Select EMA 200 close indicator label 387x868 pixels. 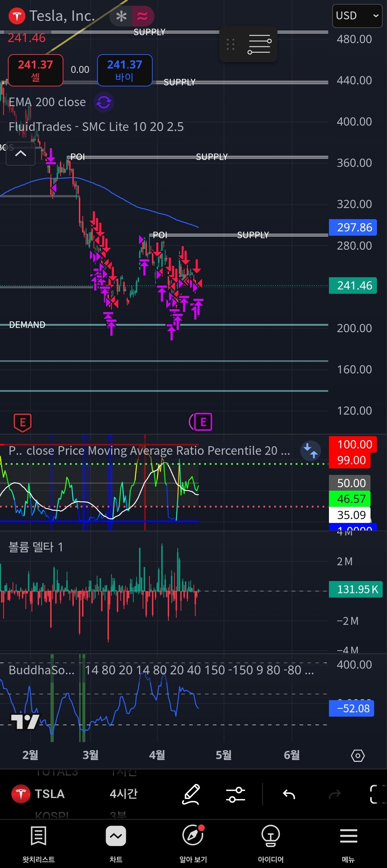tap(47, 102)
